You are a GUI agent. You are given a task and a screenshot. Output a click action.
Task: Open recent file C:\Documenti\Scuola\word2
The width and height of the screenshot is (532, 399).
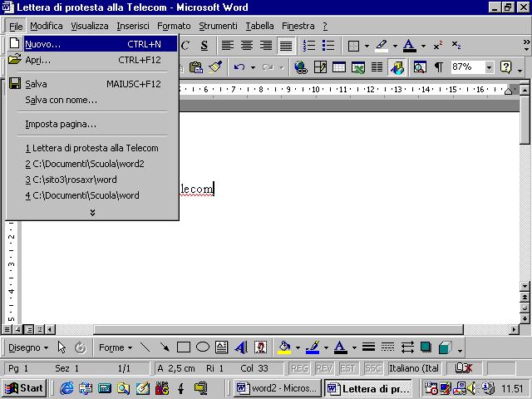[92, 164]
